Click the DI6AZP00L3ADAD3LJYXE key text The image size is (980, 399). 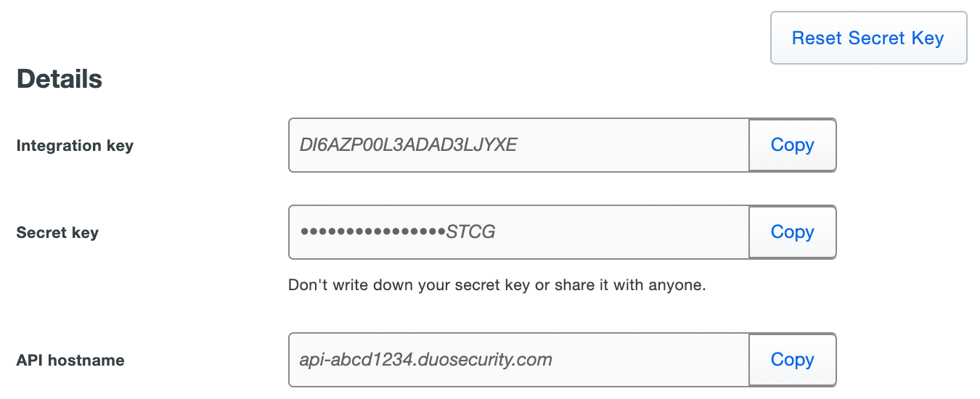point(408,145)
